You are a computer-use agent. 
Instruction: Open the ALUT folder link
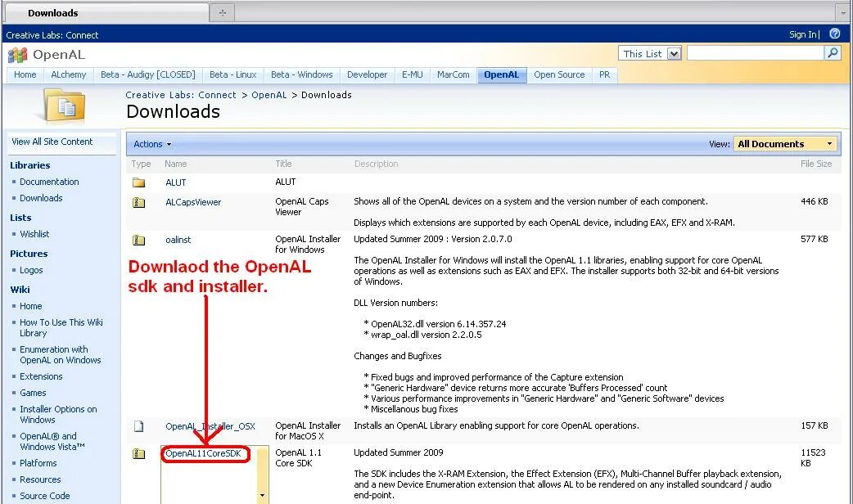coord(176,182)
